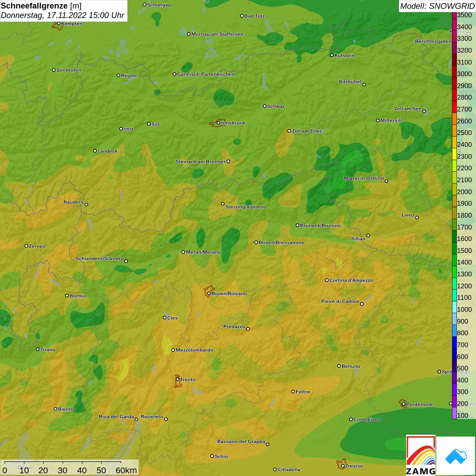Screen dimensions: 476x476
Task: Click the Kempten city marker
Action: [x=58, y=23]
